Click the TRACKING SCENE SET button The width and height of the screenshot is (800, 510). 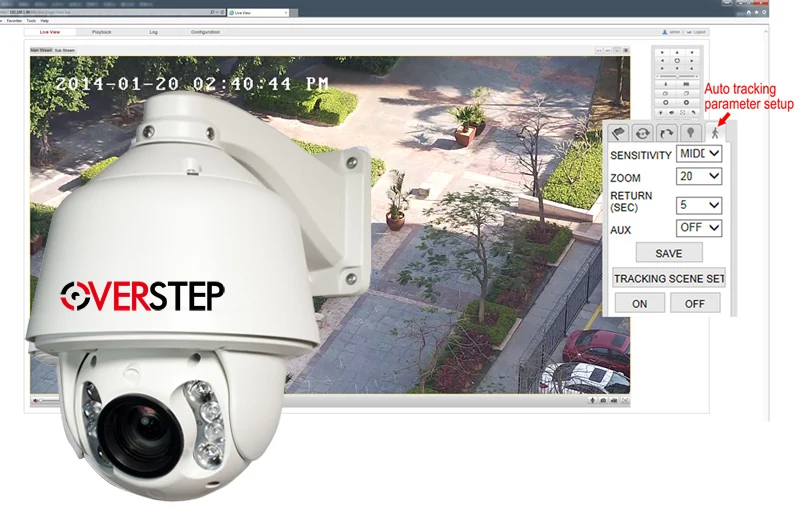pyautogui.click(x=669, y=278)
